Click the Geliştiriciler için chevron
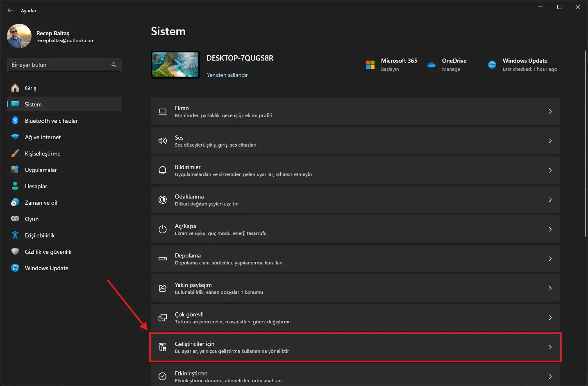 [x=550, y=347]
